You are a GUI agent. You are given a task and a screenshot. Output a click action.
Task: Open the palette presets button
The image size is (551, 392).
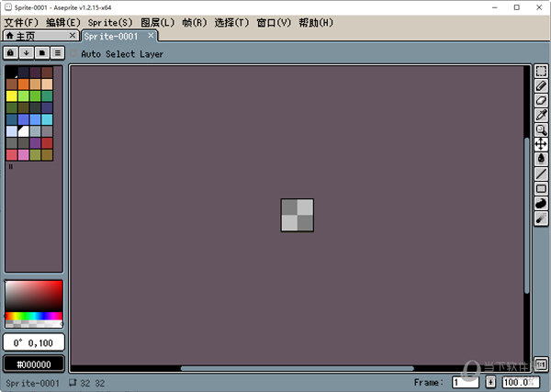coord(41,53)
